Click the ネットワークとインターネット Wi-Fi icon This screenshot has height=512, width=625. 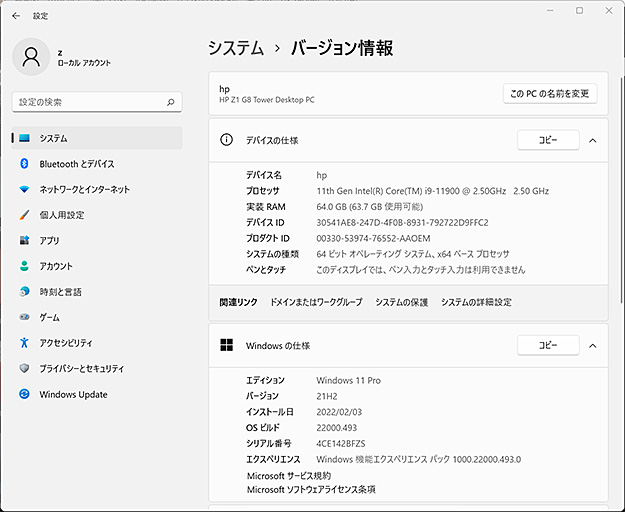(25, 189)
